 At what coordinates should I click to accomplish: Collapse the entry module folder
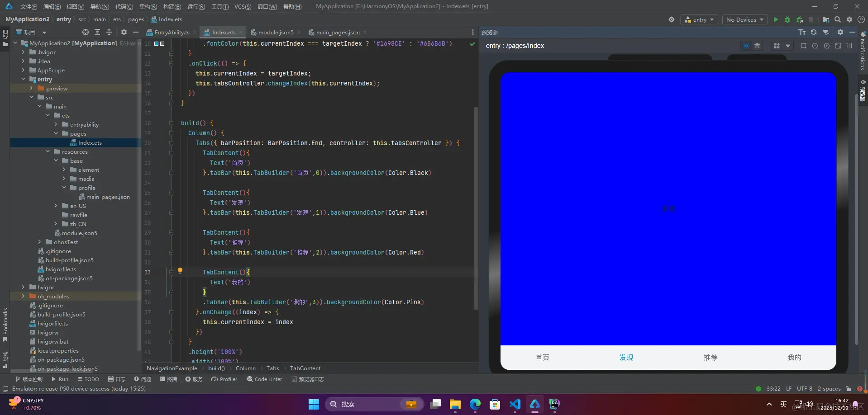pyautogui.click(x=23, y=79)
